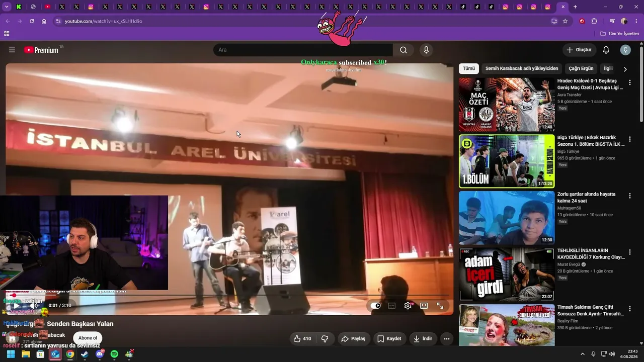Screen dimensions: 644x362
Task: Click the address bar URL
Action: [104, 21]
